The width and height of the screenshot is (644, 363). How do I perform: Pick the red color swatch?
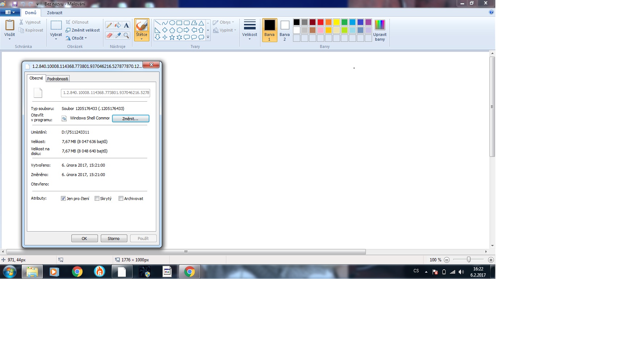[x=321, y=22]
